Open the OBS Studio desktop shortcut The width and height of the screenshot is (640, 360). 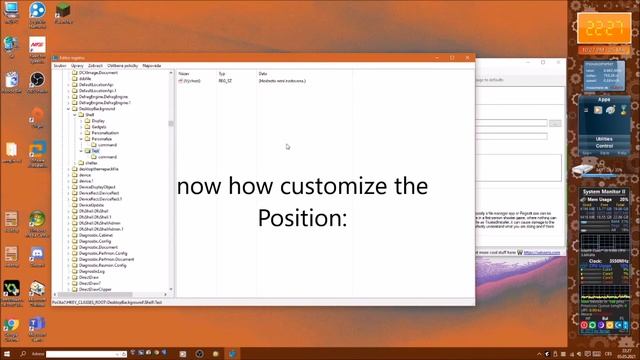37,82
